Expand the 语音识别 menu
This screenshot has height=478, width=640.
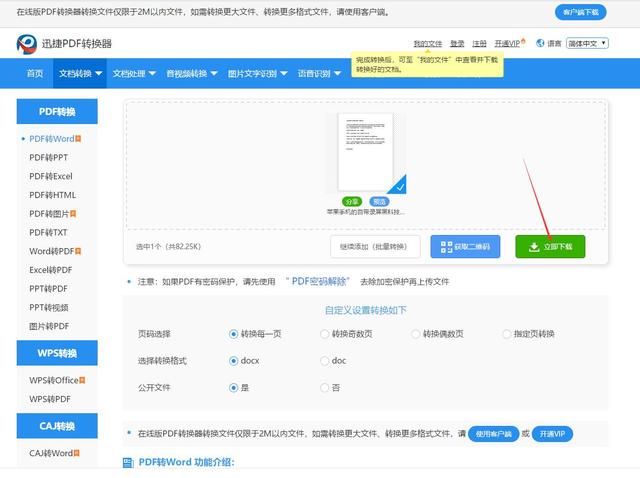(319, 73)
